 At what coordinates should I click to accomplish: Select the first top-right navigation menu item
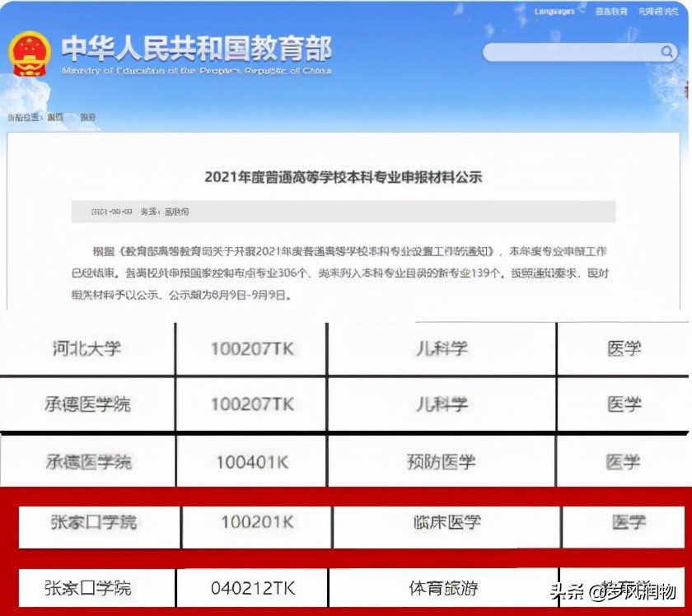tap(610, 12)
